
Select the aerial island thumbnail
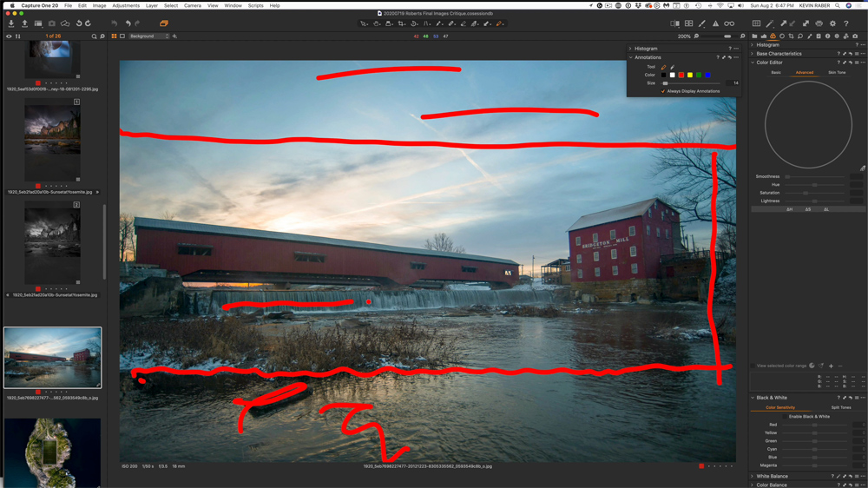(52, 452)
